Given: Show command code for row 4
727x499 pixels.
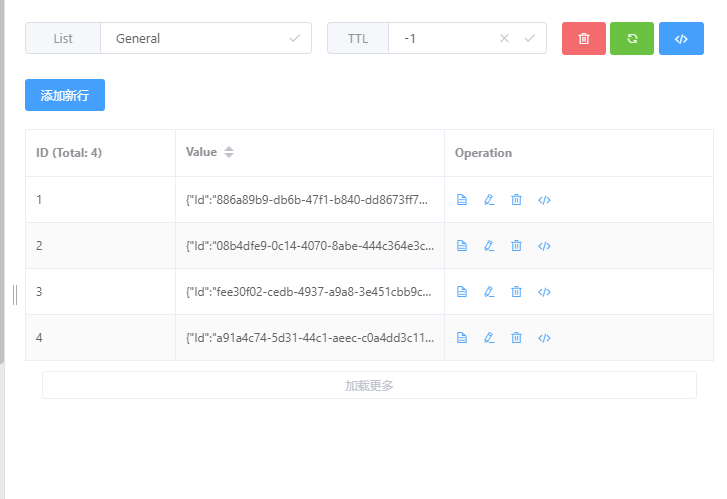Looking at the screenshot, I should coord(544,338).
